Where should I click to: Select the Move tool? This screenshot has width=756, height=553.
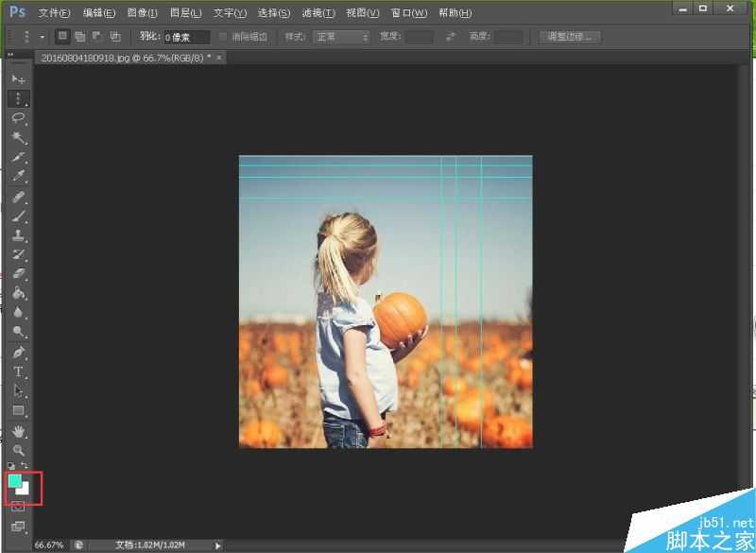(18, 78)
